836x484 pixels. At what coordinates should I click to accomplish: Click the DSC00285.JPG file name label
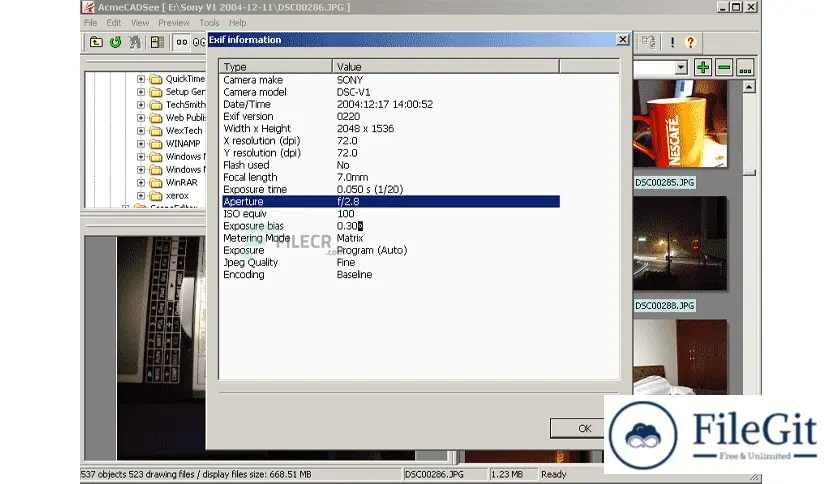[x=664, y=182]
